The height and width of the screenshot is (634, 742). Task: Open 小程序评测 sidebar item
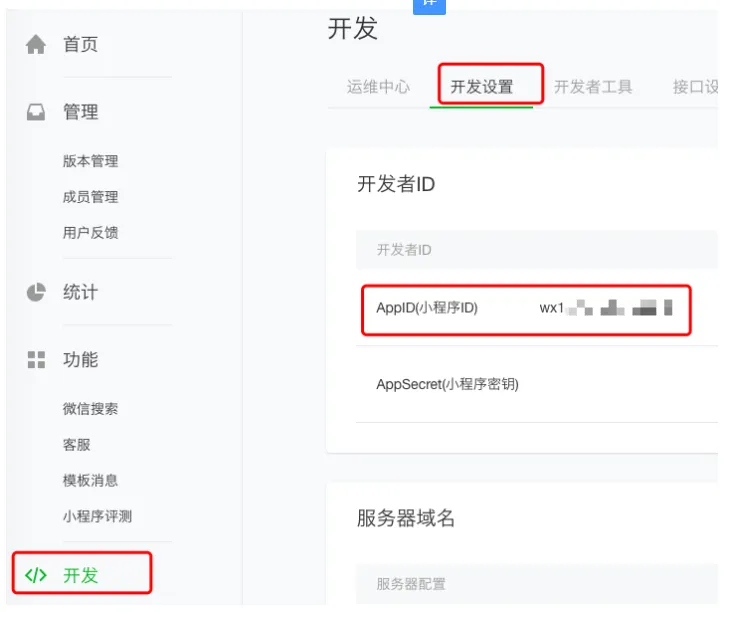pos(97,516)
